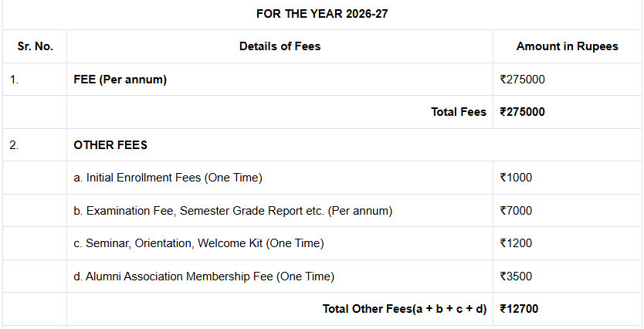Select the "Sr. No." column header
Image resolution: width=644 pixels, height=329 pixels.
coord(35,46)
